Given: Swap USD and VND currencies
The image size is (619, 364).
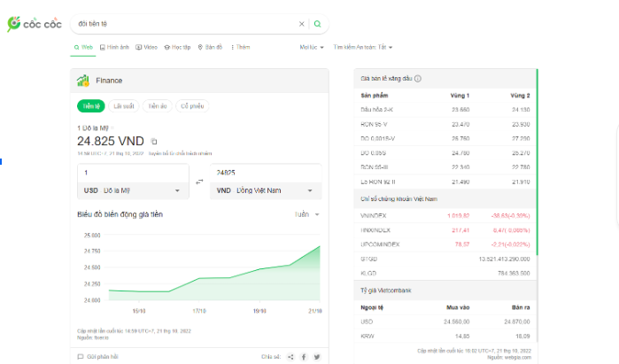Looking at the screenshot, I should (x=198, y=181).
